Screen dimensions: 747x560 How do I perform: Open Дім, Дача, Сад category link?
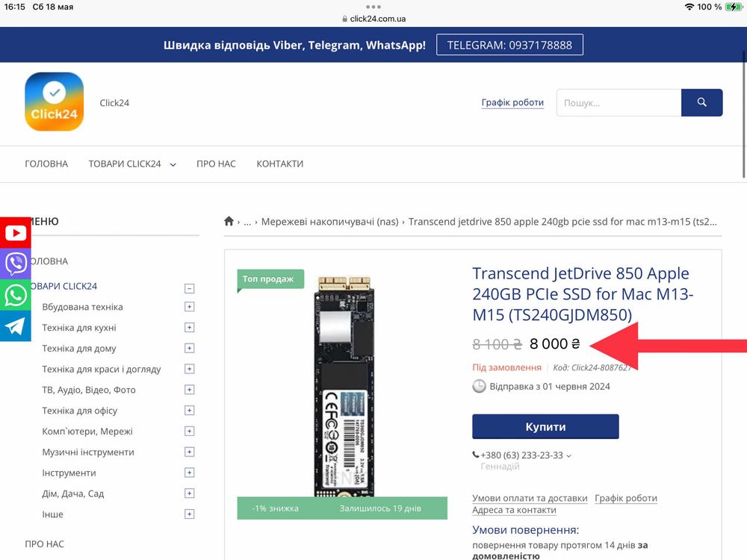(73, 494)
